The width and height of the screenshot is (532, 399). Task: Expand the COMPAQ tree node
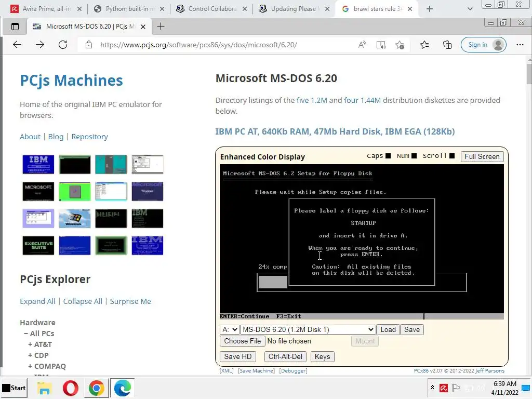pos(30,366)
